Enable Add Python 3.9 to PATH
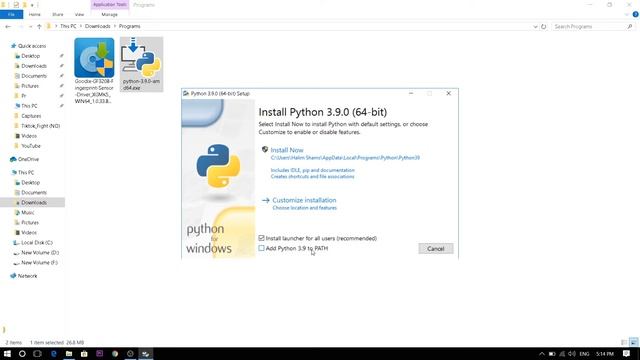Viewport: 640px width, 360px height. pos(261,248)
